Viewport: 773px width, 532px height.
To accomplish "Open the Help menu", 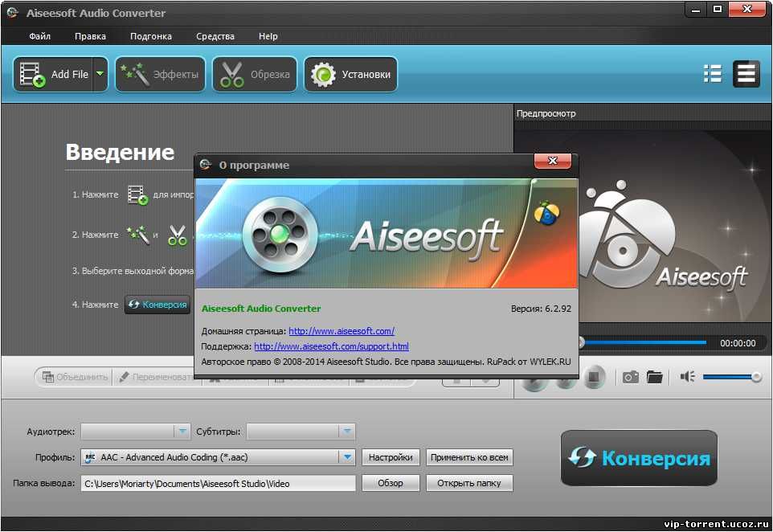I will tap(268, 36).
